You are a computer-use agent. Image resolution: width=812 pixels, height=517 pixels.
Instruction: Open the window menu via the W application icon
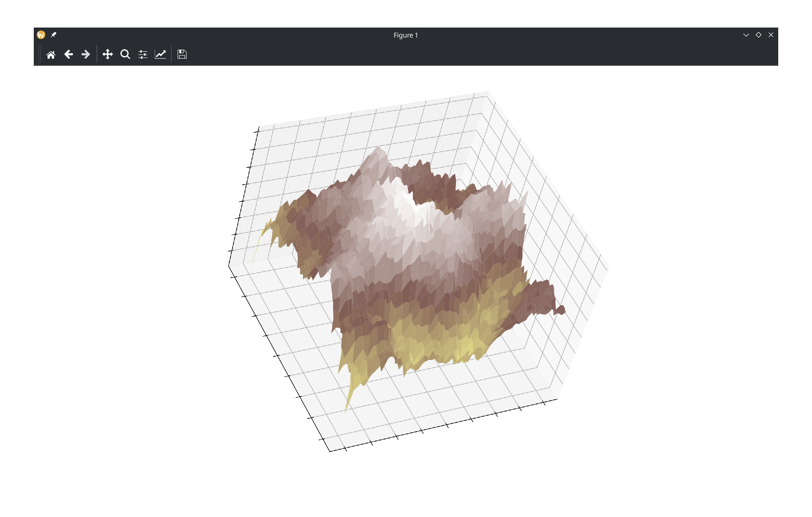click(41, 35)
